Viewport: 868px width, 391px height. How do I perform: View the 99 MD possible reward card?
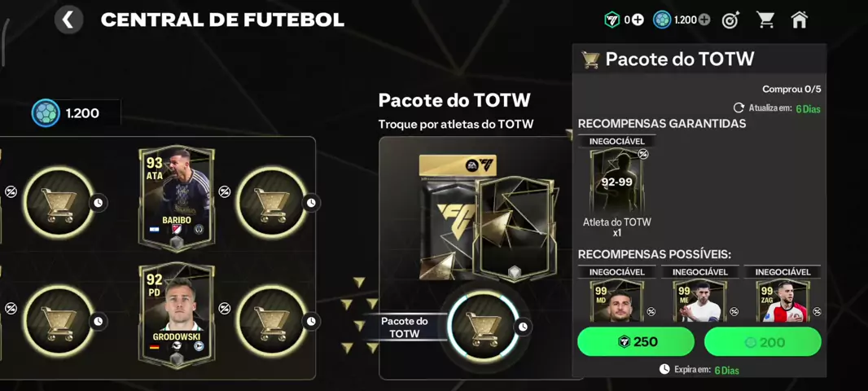click(x=616, y=301)
